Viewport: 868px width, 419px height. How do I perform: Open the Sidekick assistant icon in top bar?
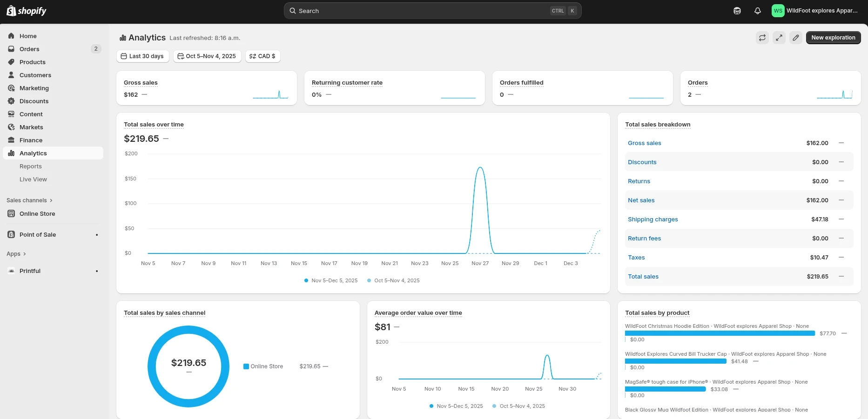(x=737, y=11)
